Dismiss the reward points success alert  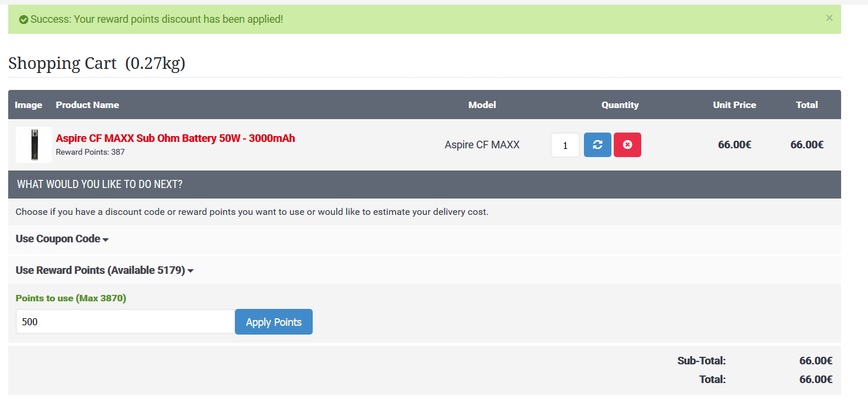point(829,18)
